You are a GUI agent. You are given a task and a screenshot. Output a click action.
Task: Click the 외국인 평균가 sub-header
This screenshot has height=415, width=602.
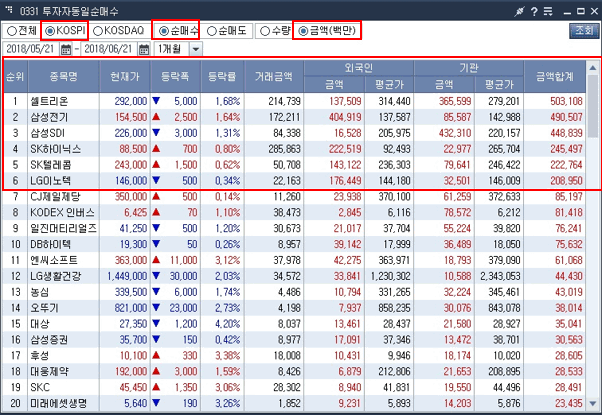389,84
